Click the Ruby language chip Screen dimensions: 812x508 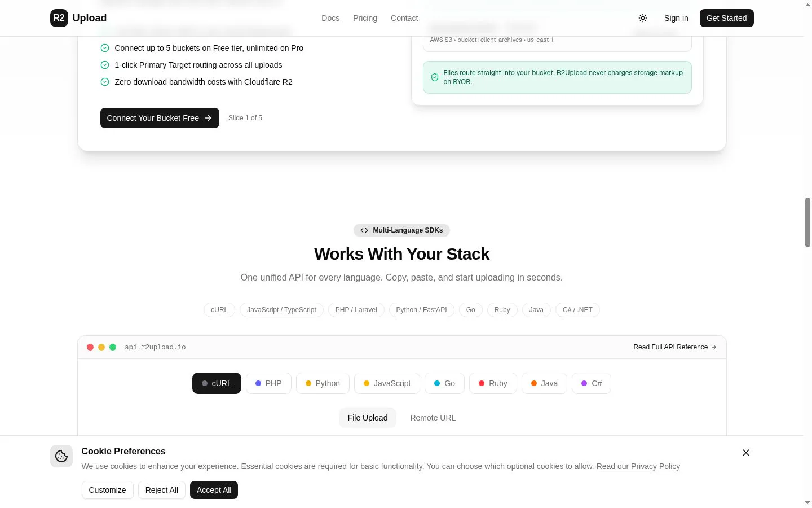click(502, 310)
